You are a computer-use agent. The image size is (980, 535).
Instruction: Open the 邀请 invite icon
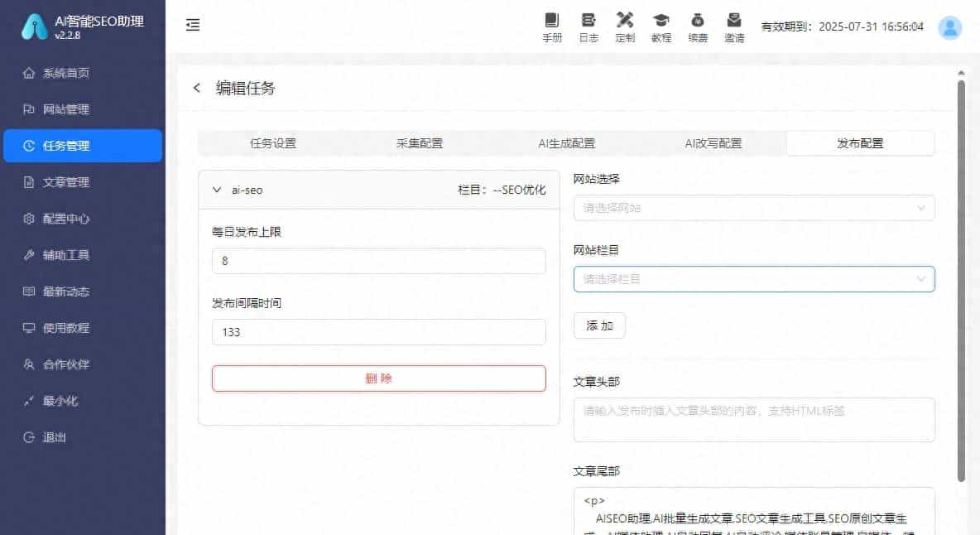click(x=734, y=27)
